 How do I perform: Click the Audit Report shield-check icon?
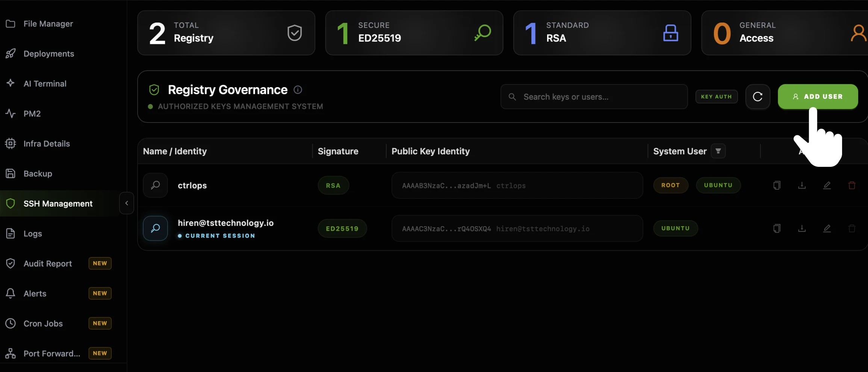(x=11, y=263)
